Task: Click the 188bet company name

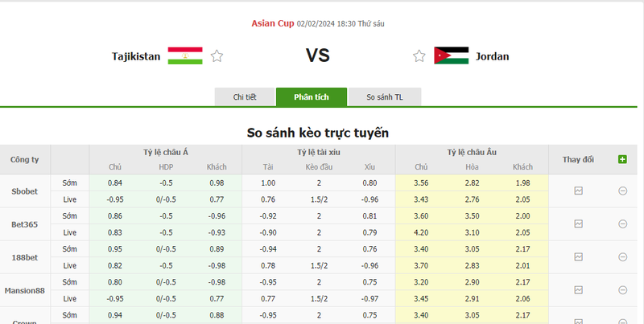Action: point(25,257)
